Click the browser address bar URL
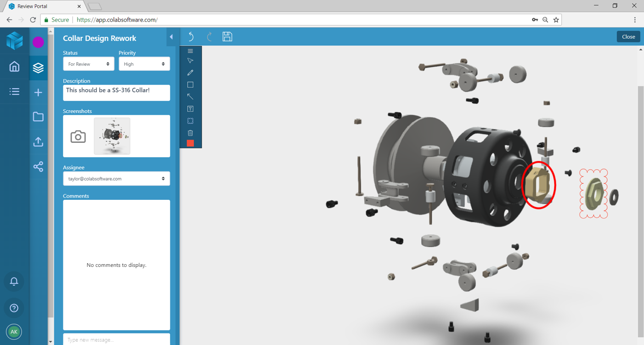The height and width of the screenshot is (345, 644). [x=117, y=20]
